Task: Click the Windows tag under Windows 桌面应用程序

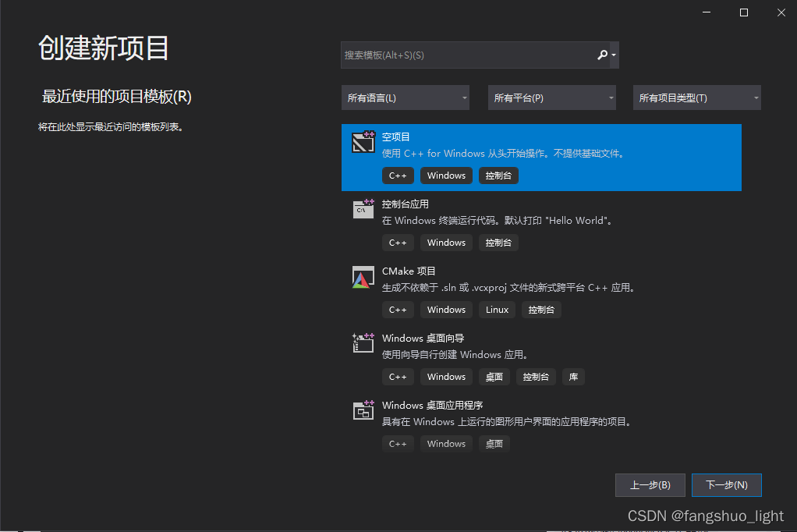Action: 446,444
